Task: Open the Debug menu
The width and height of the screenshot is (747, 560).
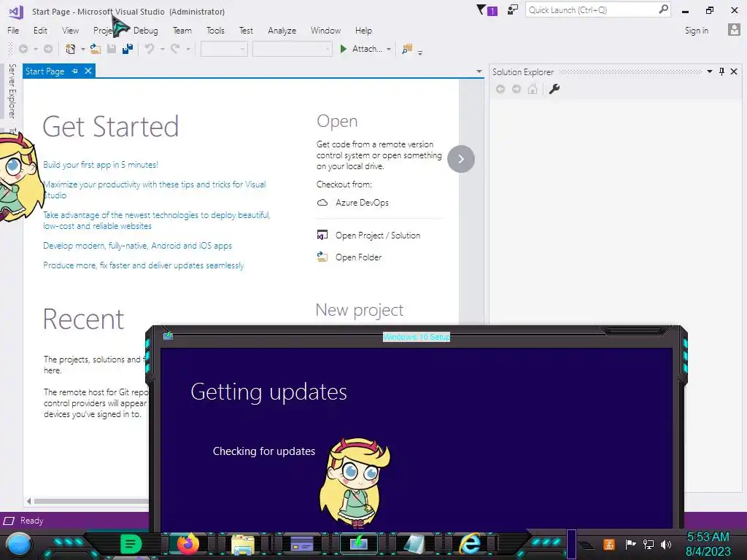Action: pyautogui.click(x=146, y=30)
